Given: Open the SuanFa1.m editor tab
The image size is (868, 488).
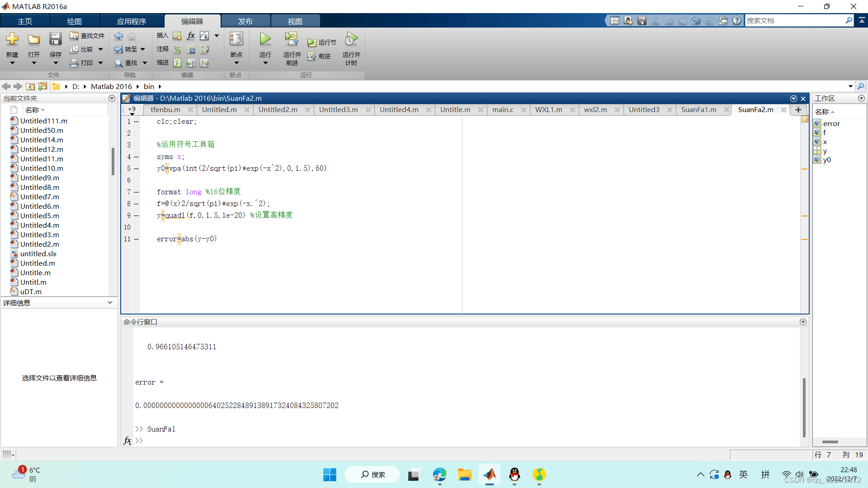Looking at the screenshot, I should tap(698, 110).
